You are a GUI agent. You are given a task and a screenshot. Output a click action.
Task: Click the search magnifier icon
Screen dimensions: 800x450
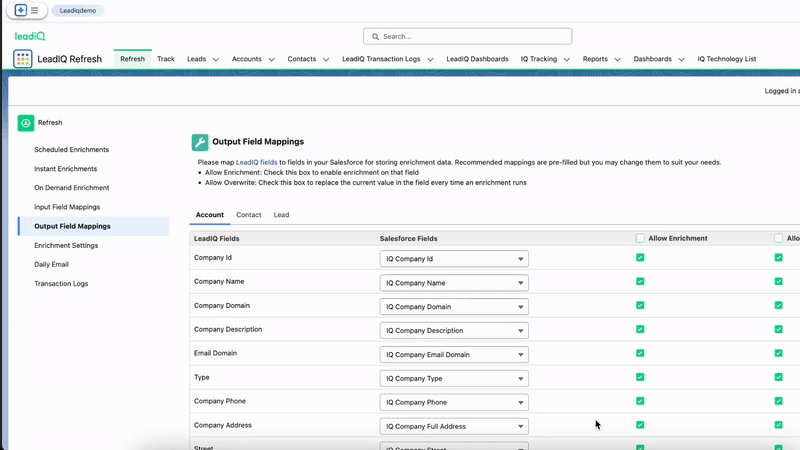pos(376,37)
